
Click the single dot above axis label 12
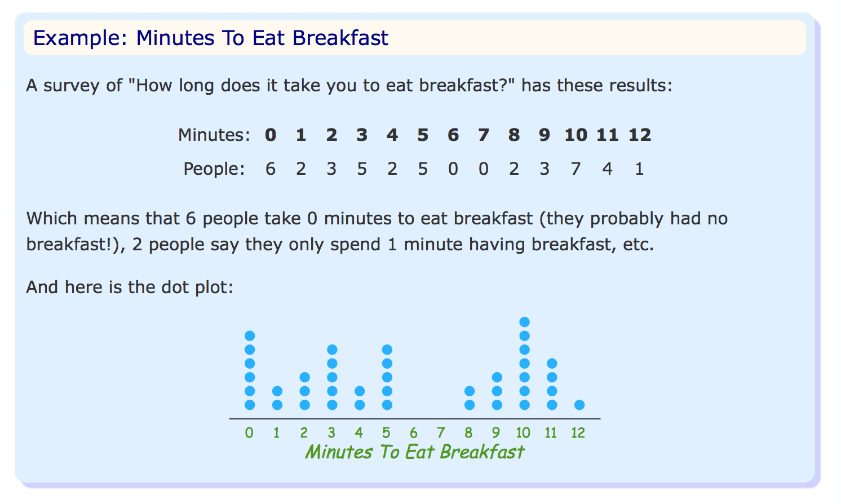[x=579, y=405]
